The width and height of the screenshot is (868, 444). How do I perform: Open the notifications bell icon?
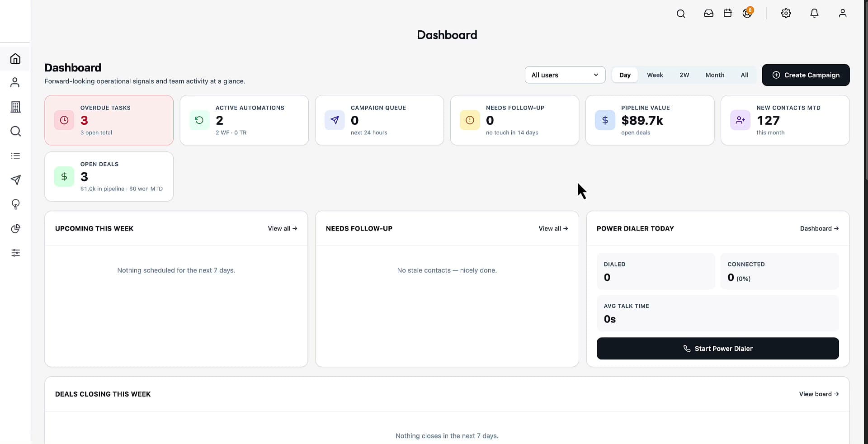coord(814,14)
